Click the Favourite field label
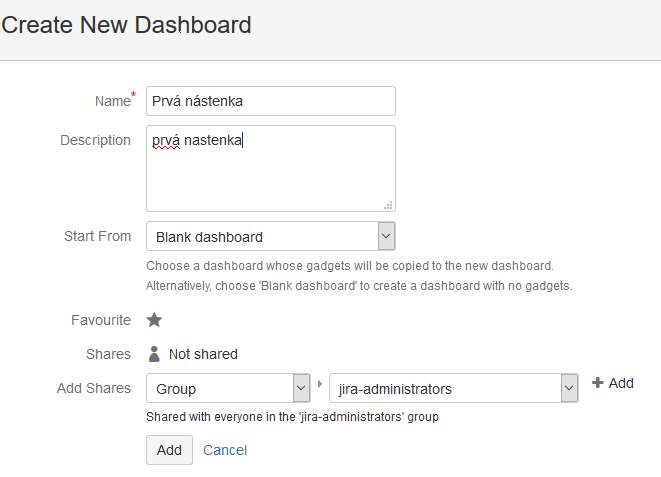 tap(101, 320)
